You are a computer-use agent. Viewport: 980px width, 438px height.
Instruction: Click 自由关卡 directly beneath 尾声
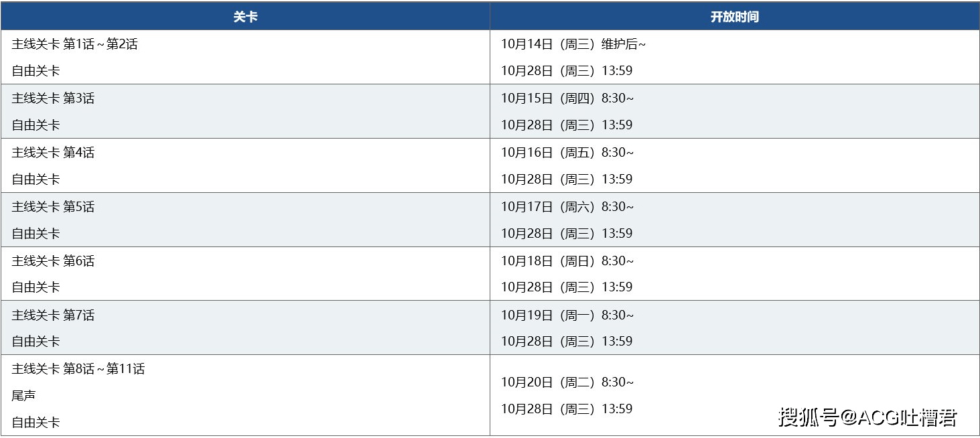tap(36, 423)
